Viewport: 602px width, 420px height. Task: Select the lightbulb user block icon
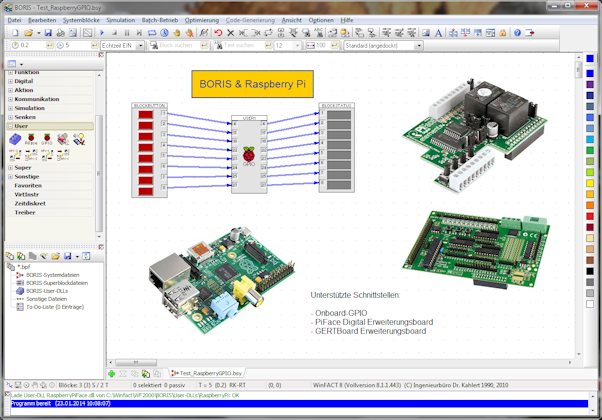(x=79, y=139)
